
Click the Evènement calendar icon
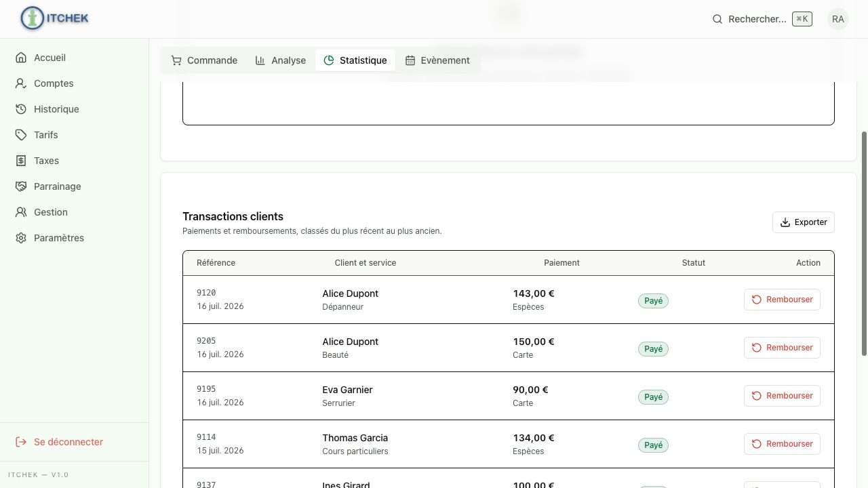(410, 60)
